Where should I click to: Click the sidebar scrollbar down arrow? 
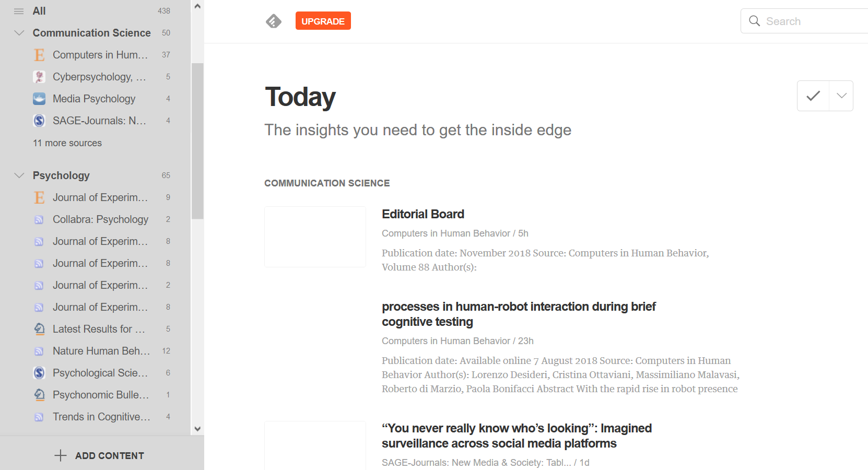(x=197, y=429)
